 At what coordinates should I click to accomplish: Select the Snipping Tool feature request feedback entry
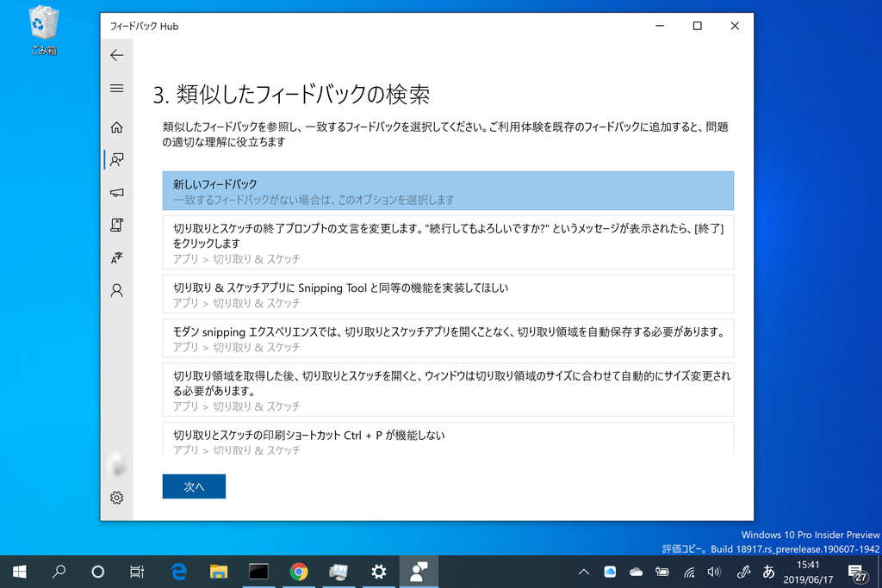click(x=448, y=293)
